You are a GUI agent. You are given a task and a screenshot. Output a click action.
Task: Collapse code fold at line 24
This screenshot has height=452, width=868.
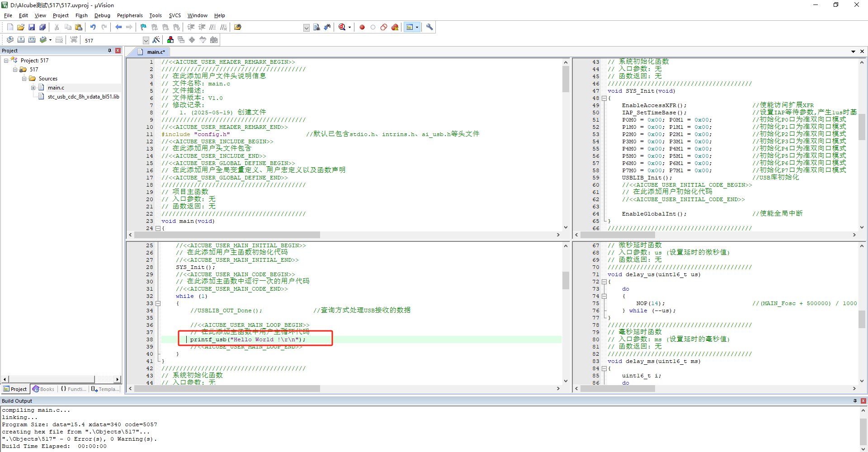click(x=158, y=228)
